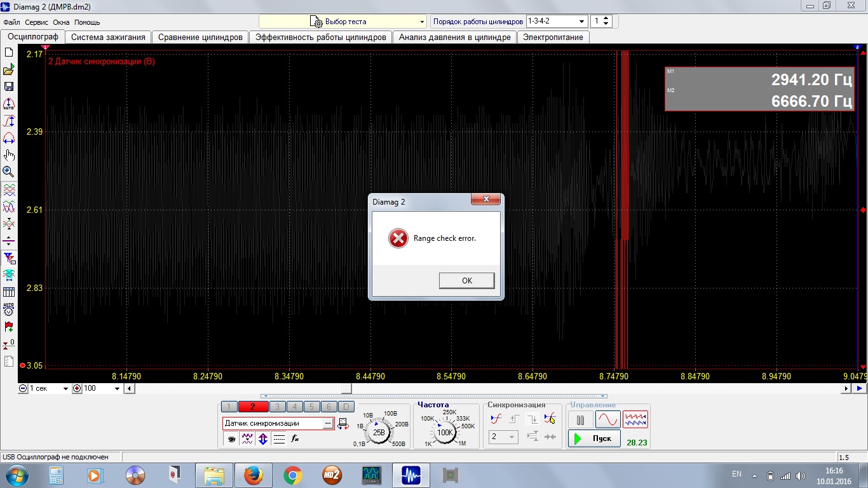
Task: Open the Файл menu
Action: (11, 22)
